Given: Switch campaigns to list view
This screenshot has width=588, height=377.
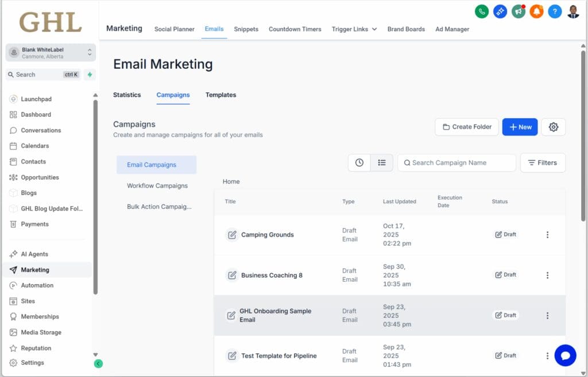Looking at the screenshot, I should [x=382, y=162].
